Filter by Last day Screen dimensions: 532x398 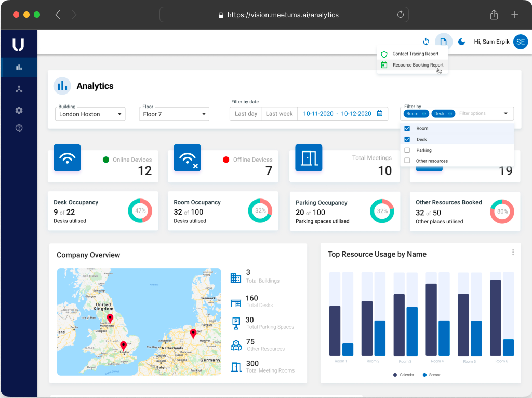pyautogui.click(x=246, y=114)
